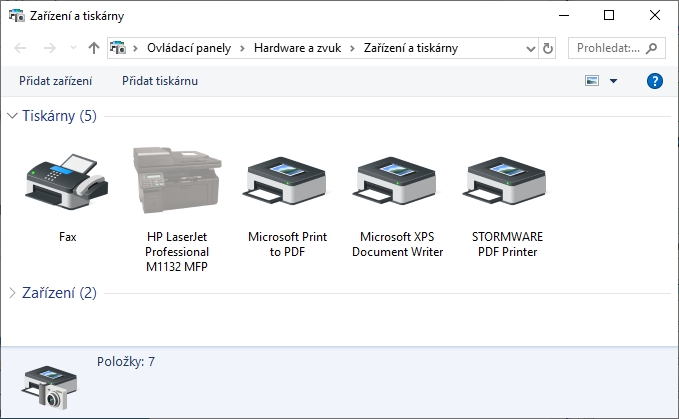
Task: Click the Položky: 7 status text
Action: point(126,361)
